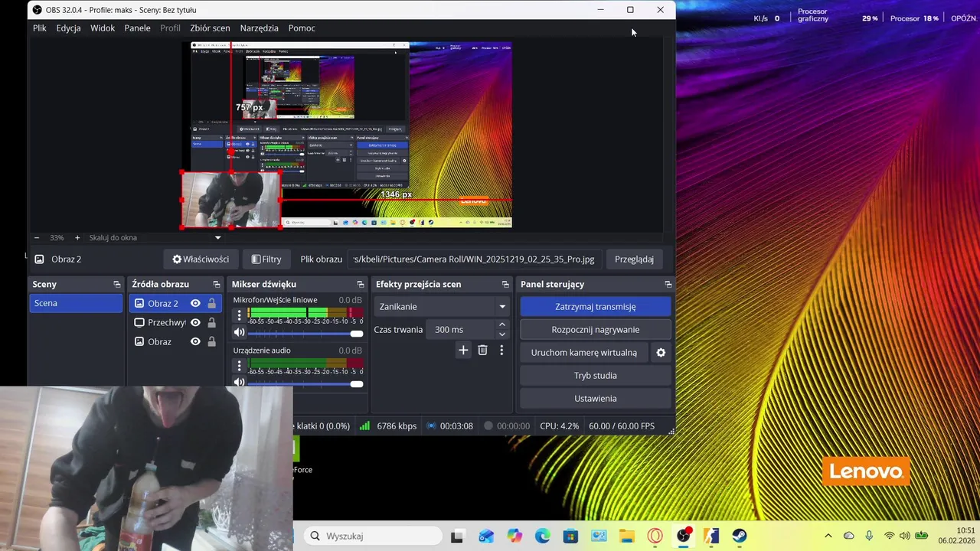
Task: Undock the Źródła obrazu panel
Action: (217, 284)
